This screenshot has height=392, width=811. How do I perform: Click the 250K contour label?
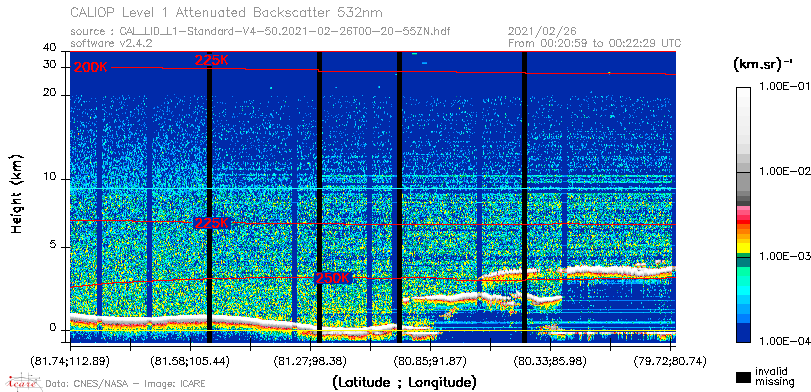333,278
